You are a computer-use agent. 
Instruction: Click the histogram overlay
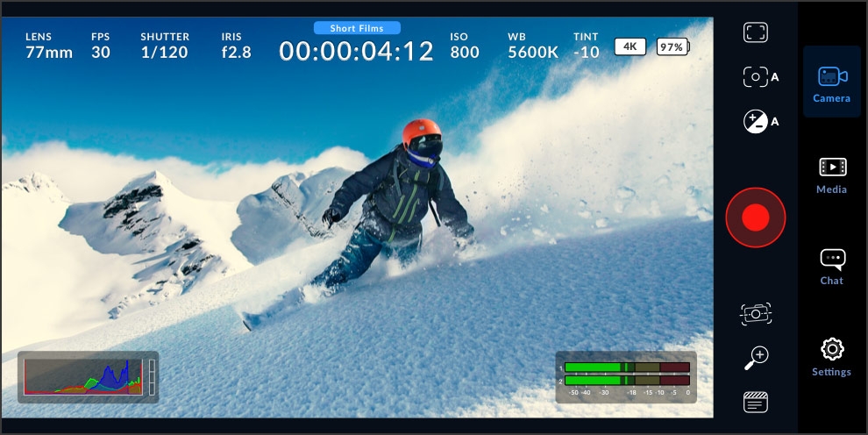(88, 377)
